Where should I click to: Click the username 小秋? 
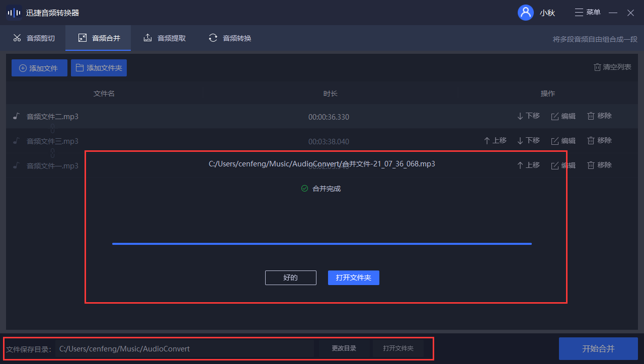pyautogui.click(x=547, y=13)
